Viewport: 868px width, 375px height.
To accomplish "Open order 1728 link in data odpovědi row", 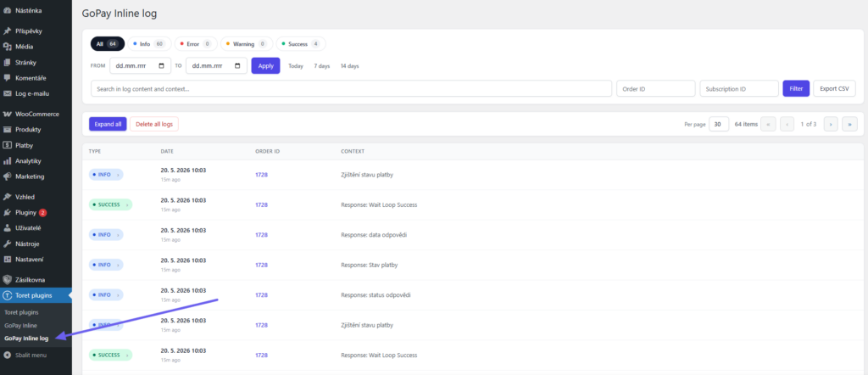I will coord(261,235).
